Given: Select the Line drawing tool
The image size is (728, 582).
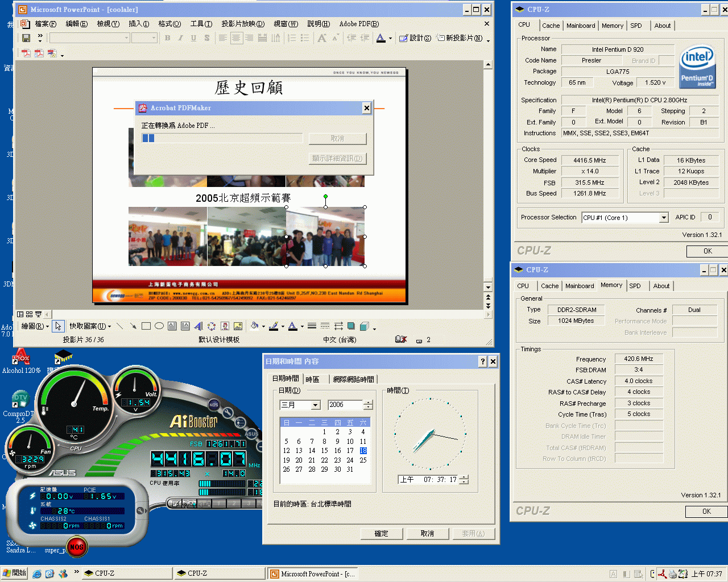Looking at the screenshot, I should tap(119, 326).
